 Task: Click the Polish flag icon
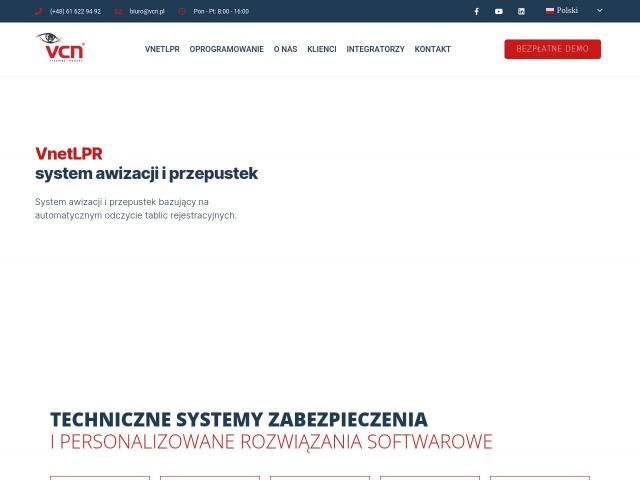pyautogui.click(x=550, y=11)
